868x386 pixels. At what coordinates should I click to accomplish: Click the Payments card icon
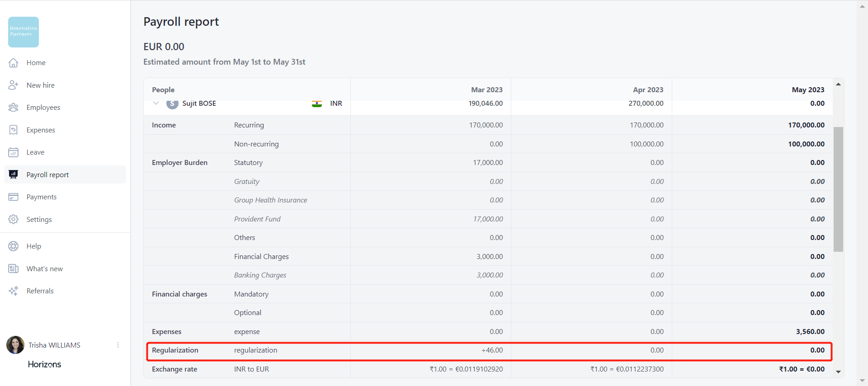coord(14,197)
